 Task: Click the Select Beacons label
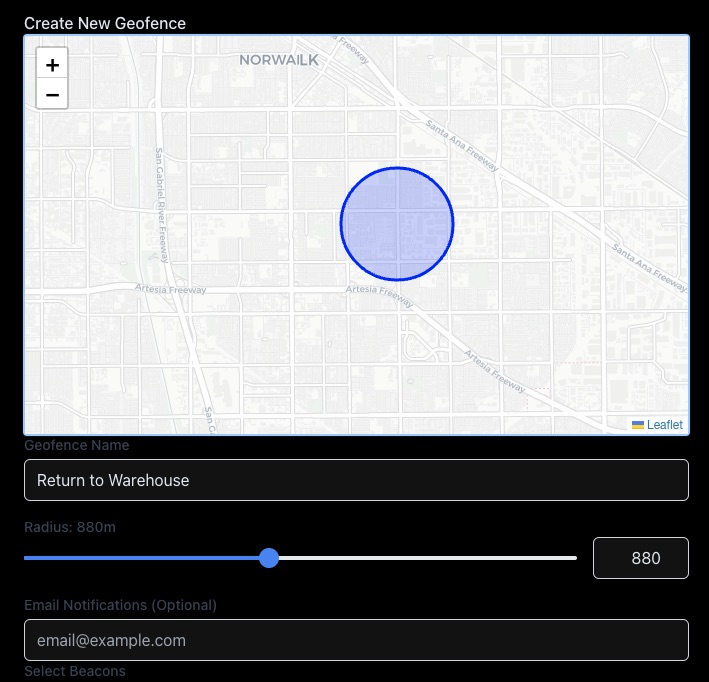tap(75, 671)
